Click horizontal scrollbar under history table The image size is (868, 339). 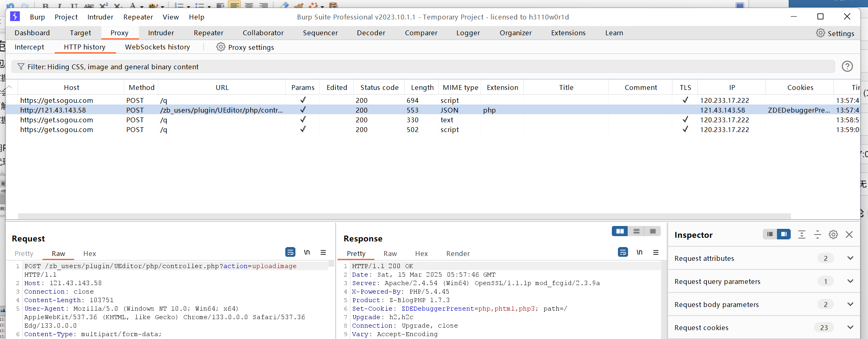(x=404, y=216)
